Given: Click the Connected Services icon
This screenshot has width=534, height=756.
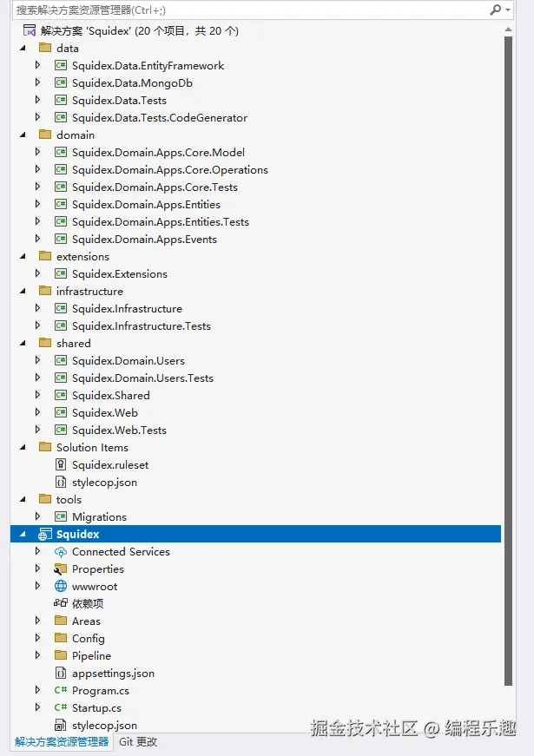Looking at the screenshot, I should tap(60, 551).
